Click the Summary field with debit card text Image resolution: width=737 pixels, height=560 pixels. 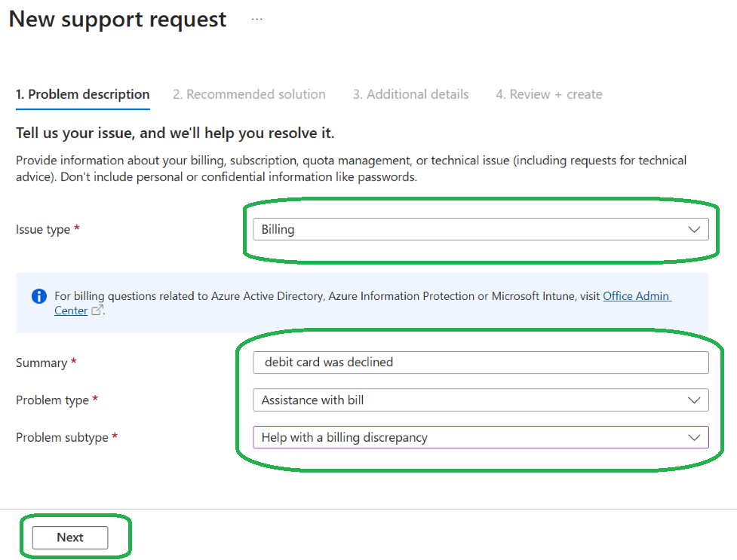481,363
